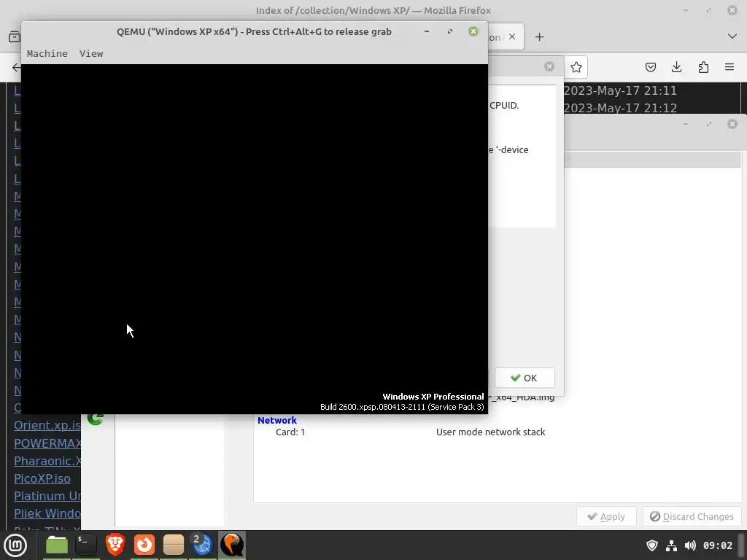Open the Machine menu in QEMU
The height and width of the screenshot is (560, 747).
point(47,54)
